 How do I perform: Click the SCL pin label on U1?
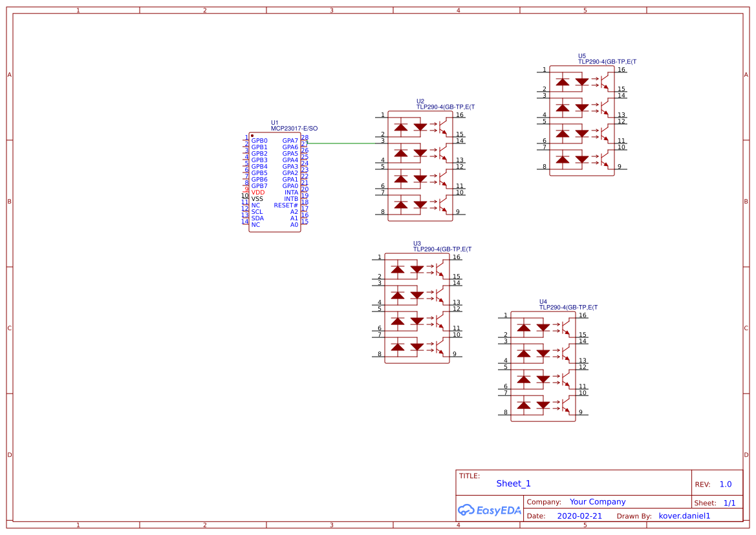pyautogui.click(x=257, y=212)
